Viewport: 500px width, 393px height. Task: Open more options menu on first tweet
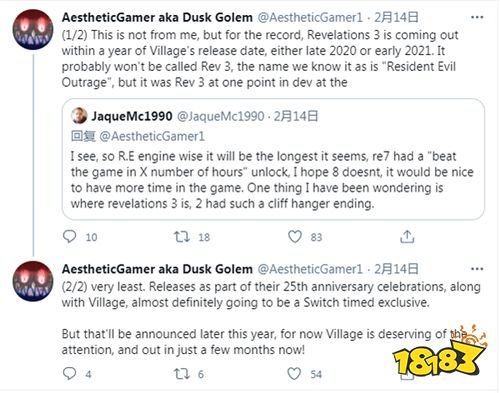(477, 17)
